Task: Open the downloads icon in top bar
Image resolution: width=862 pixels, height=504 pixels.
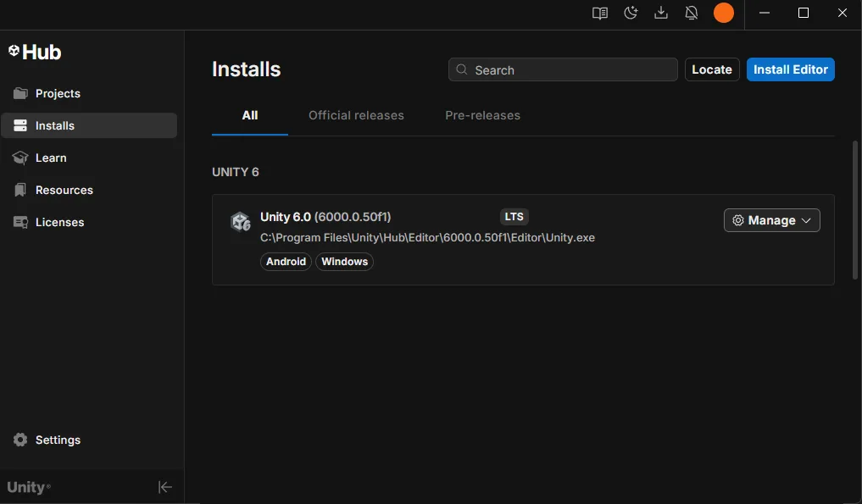Action: pos(661,13)
